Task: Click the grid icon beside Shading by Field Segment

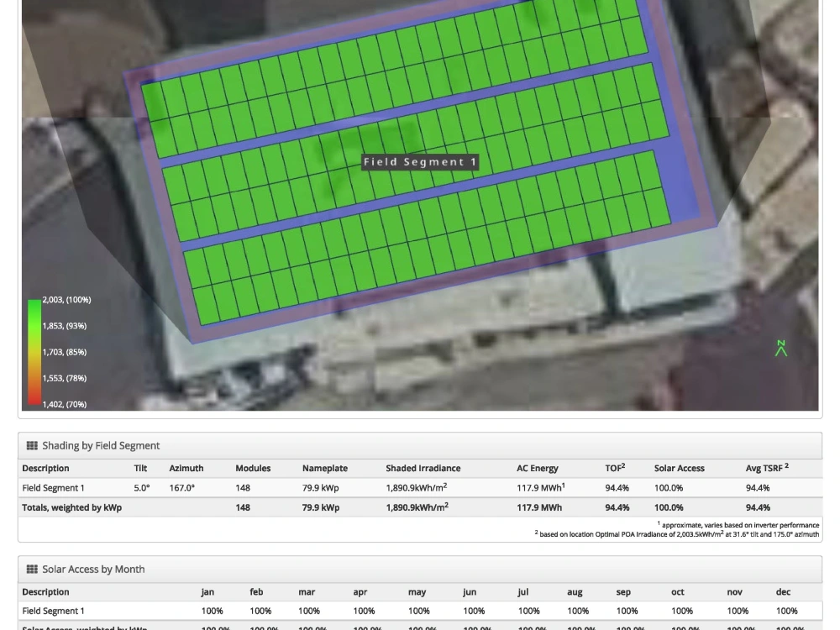Action: 32,445
